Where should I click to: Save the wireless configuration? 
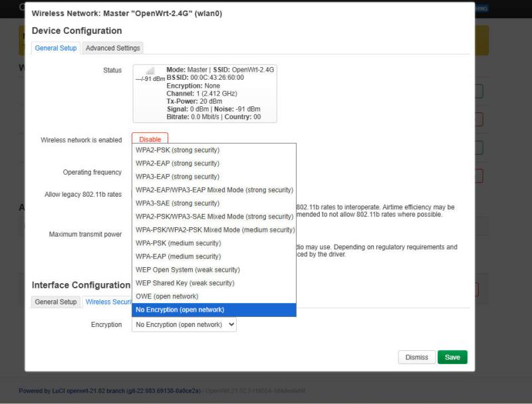coord(452,357)
